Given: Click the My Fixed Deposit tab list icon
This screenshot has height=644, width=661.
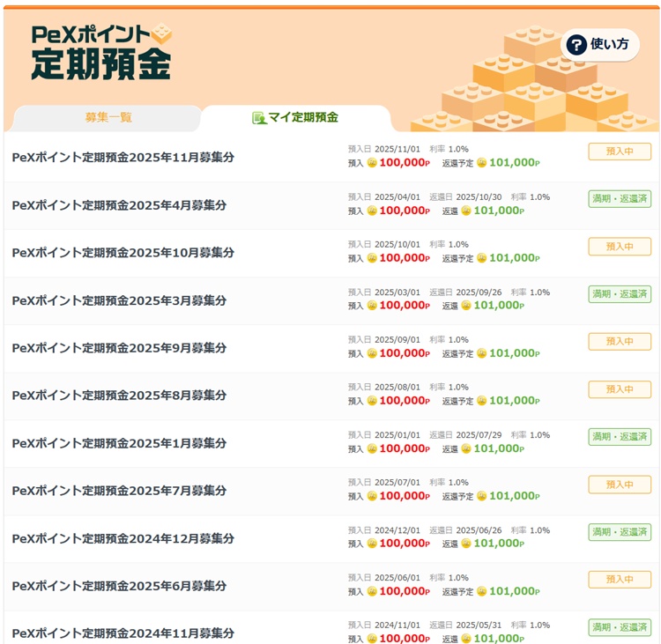Looking at the screenshot, I should coord(258,117).
